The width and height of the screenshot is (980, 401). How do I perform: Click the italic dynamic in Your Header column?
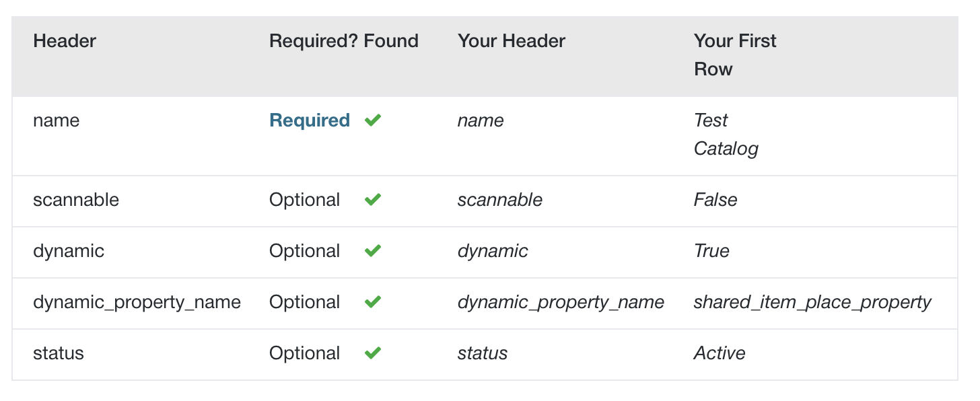493,251
